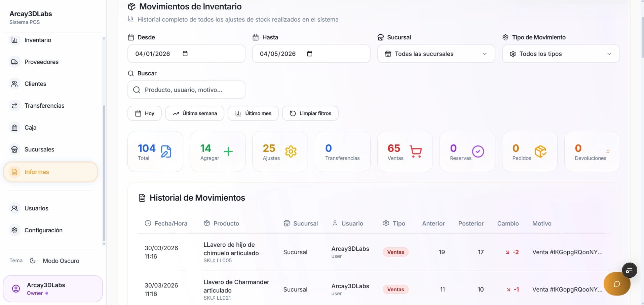Click the Desde date field
This screenshot has height=305, width=644.
pos(186,54)
